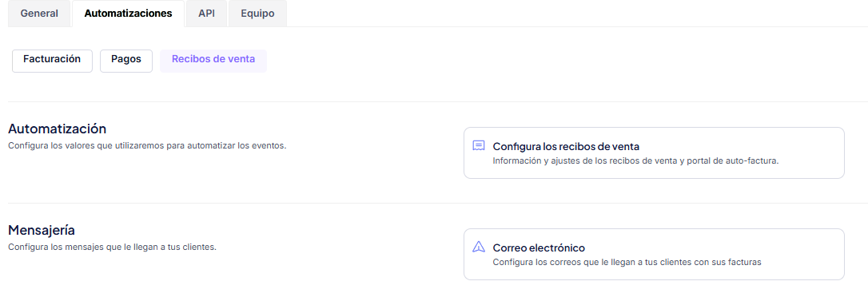Choose the Recibos de venta section
This screenshot has height=297, width=868.
[213, 61]
